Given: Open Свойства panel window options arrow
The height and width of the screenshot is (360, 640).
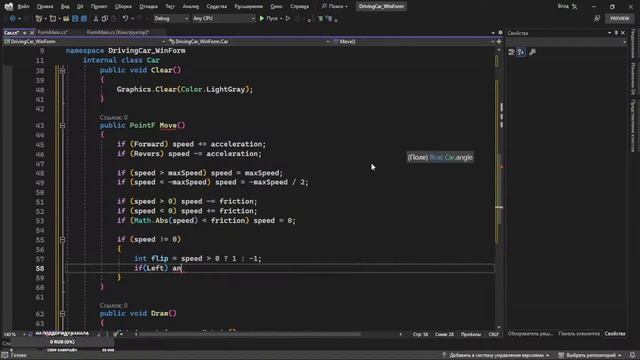Looking at the screenshot, I should (x=609, y=33).
